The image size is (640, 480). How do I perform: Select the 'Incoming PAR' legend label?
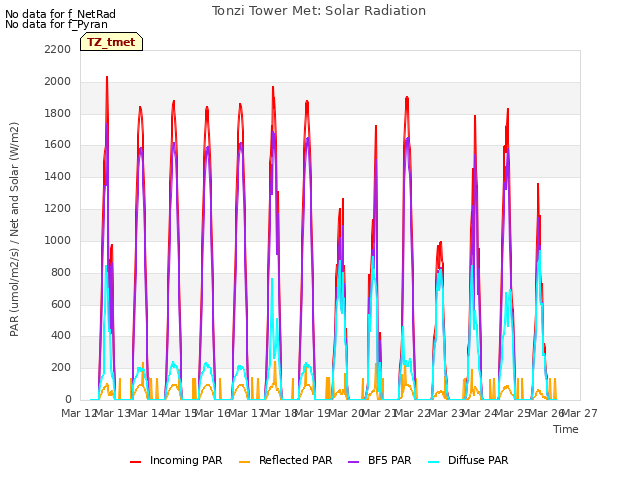(186, 460)
